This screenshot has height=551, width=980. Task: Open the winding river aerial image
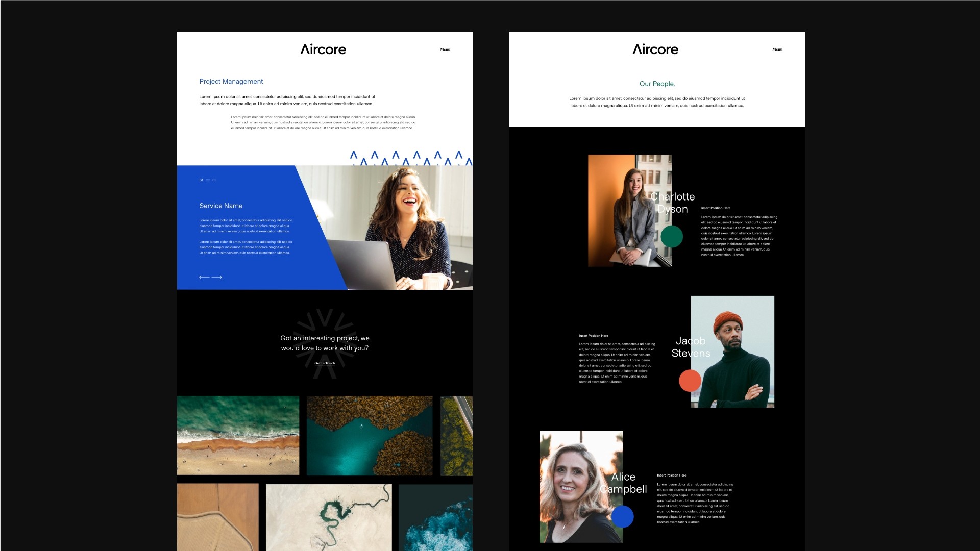329,517
